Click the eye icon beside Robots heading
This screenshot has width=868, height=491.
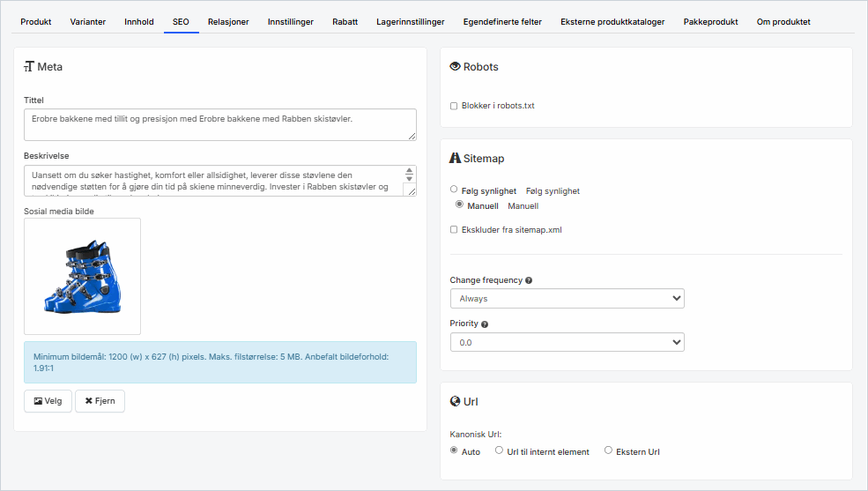coord(456,67)
